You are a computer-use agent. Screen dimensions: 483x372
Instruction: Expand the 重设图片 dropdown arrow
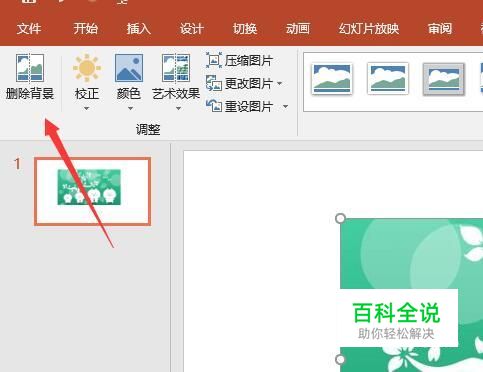pyautogui.click(x=286, y=107)
